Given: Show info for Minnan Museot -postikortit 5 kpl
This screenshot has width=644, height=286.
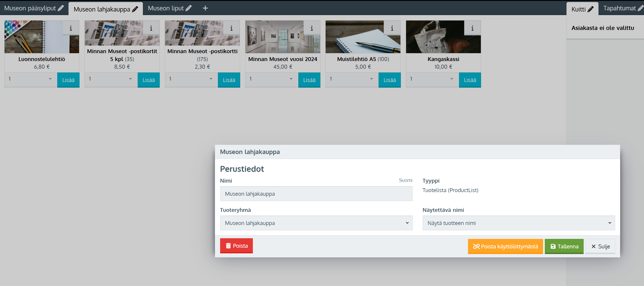Looking at the screenshot, I should pos(151,28).
